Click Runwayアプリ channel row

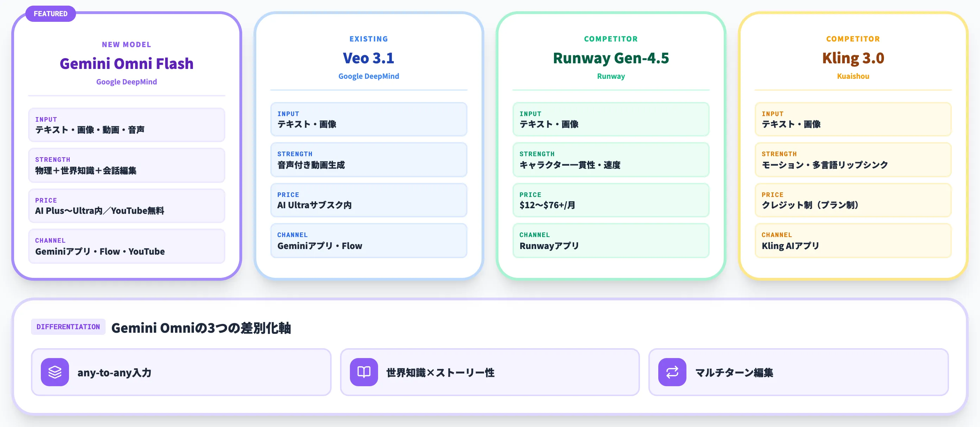[611, 240]
